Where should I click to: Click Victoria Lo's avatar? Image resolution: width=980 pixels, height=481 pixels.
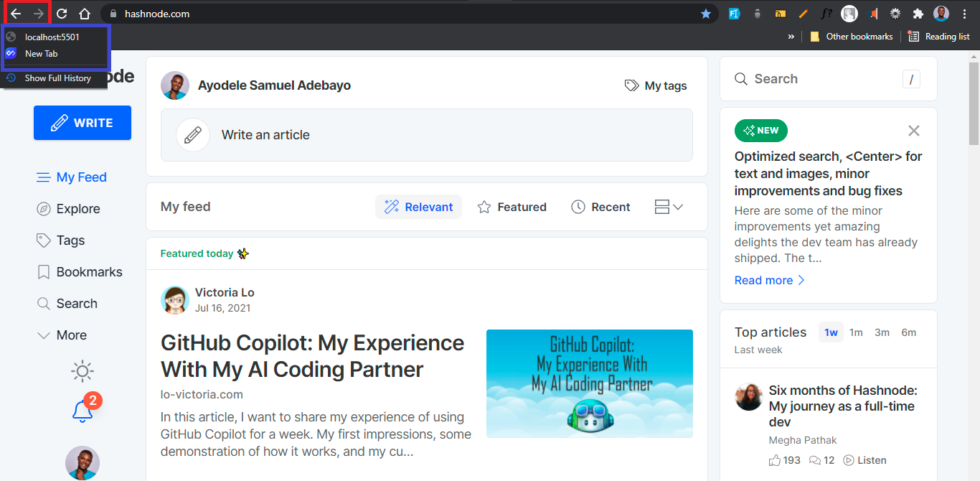[175, 300]
